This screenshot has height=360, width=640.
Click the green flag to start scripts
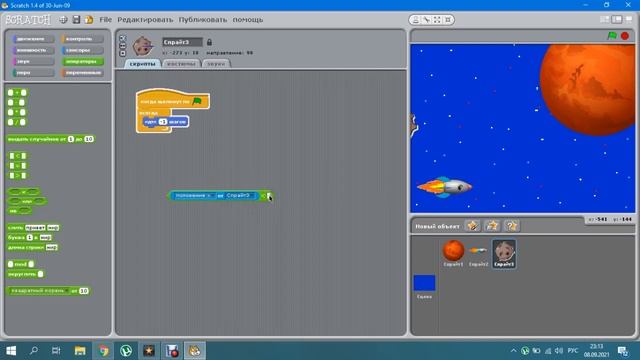[612, 36]
